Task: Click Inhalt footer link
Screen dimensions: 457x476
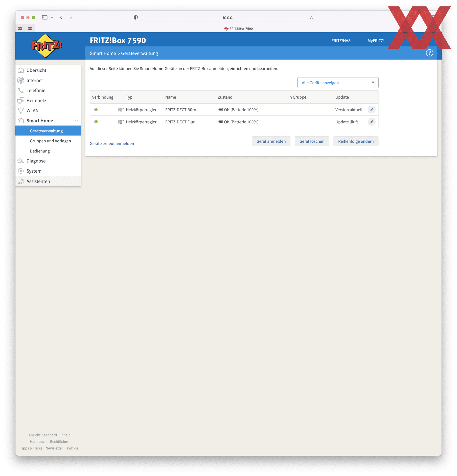Action: [x=65, y=435]
